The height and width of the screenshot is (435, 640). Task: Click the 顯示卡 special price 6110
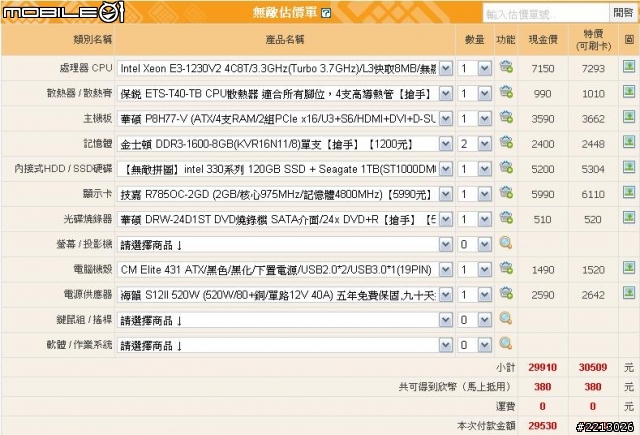point(593,194)
